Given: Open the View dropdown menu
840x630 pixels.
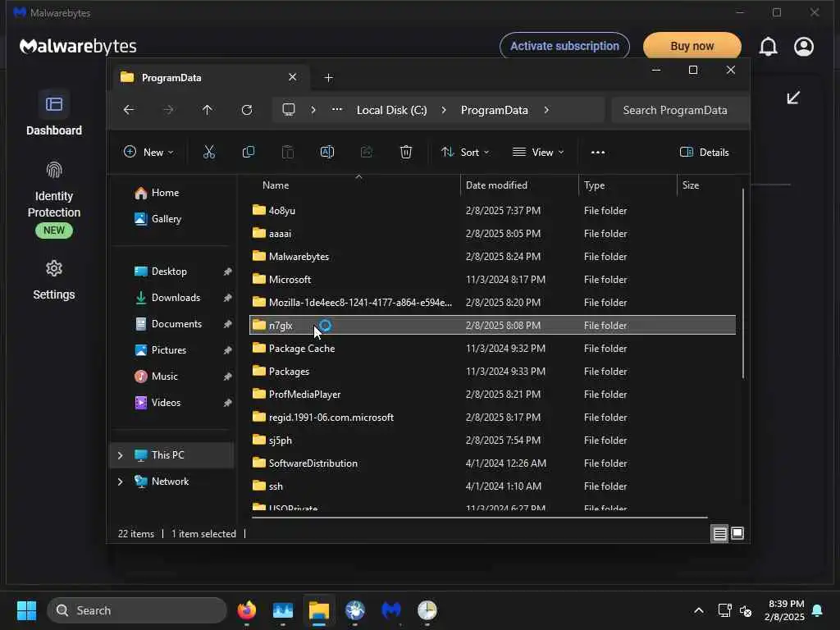Looking at the screenshot, I should tap(538, 152).
